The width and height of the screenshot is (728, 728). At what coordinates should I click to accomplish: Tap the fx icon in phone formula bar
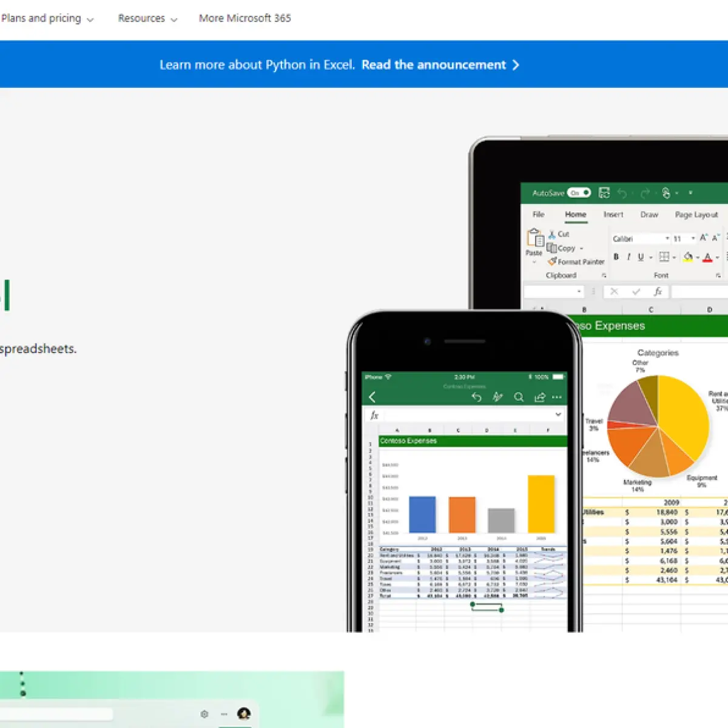coord(374,415)
